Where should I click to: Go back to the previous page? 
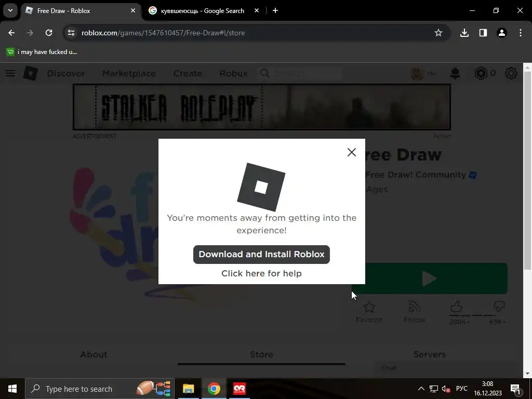point(11,33)
